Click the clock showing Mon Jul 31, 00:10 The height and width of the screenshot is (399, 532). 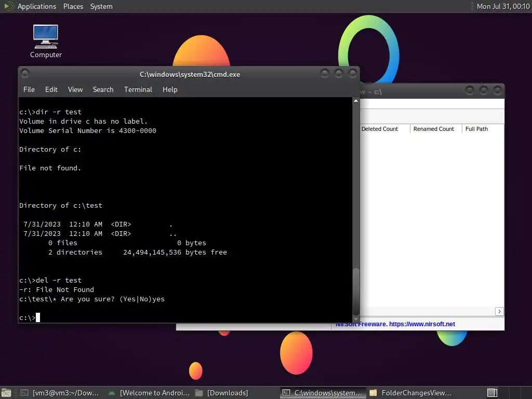point(503,6)
